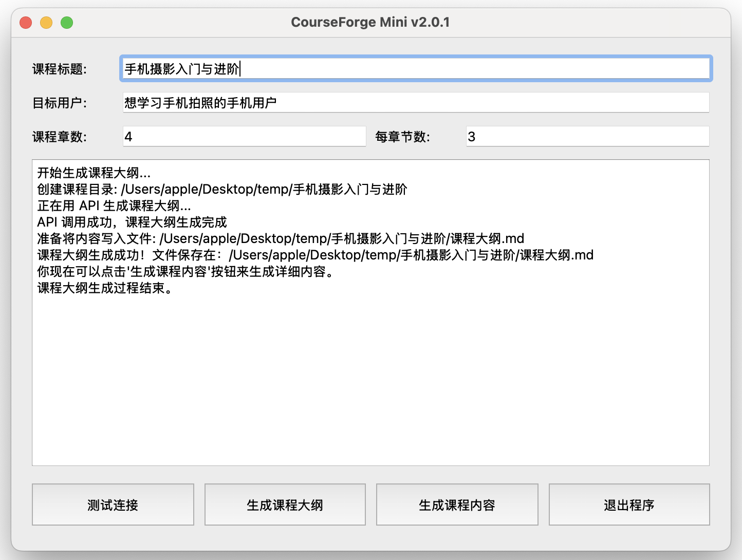Screen dimensions: 742x560
Task: Click log line 课程大纲生成过程结束。
Action: 106,288
